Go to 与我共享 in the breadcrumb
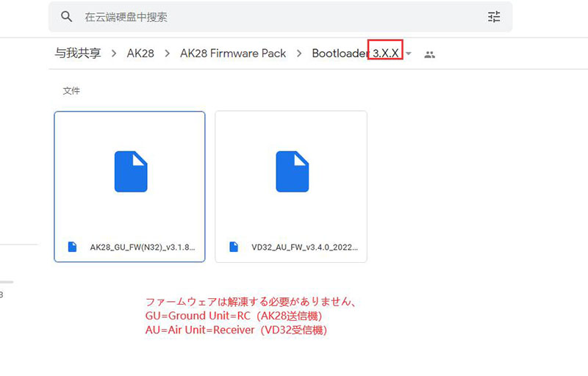The height and width of the screenshot is (376, 588). (x=77, y=54)
